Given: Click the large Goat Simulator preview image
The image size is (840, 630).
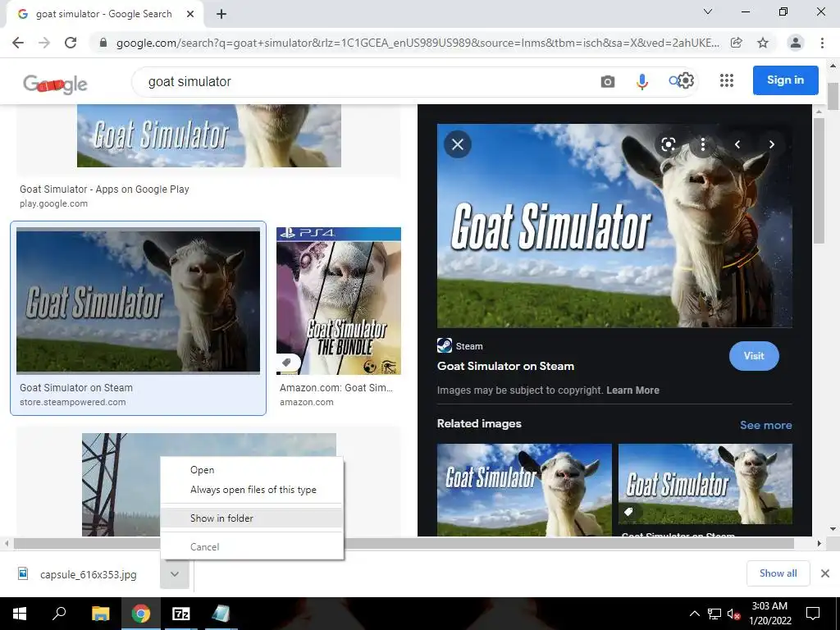Looking at the screenshot, I should tap(614, 226).
